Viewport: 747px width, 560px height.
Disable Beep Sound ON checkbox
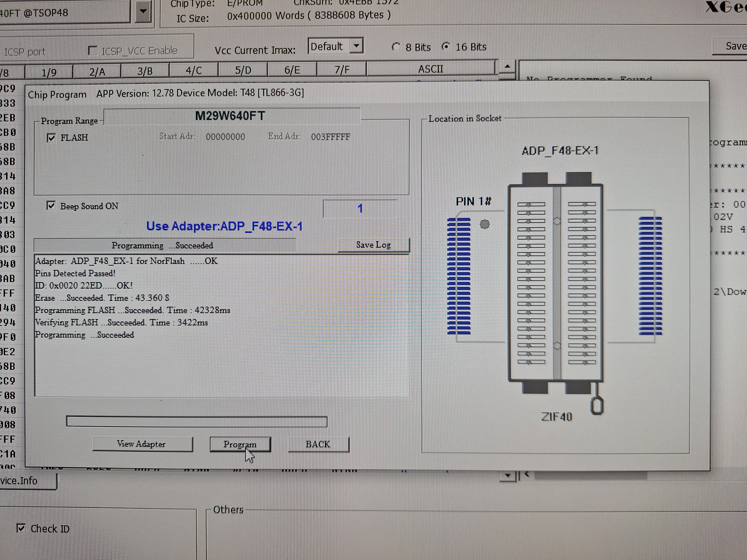tap(51, 206)
